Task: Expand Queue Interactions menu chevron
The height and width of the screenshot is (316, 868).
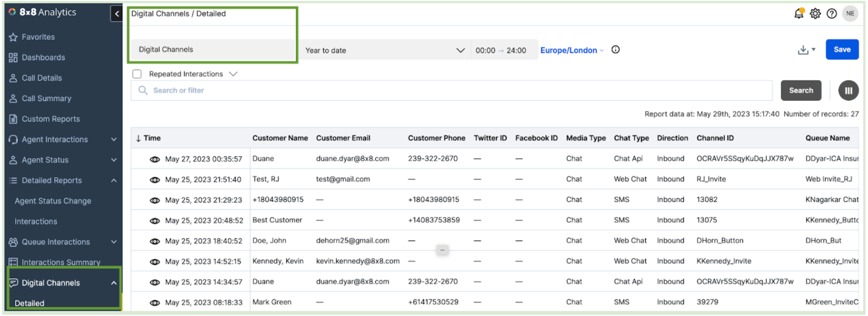Action: coord(114,242)
